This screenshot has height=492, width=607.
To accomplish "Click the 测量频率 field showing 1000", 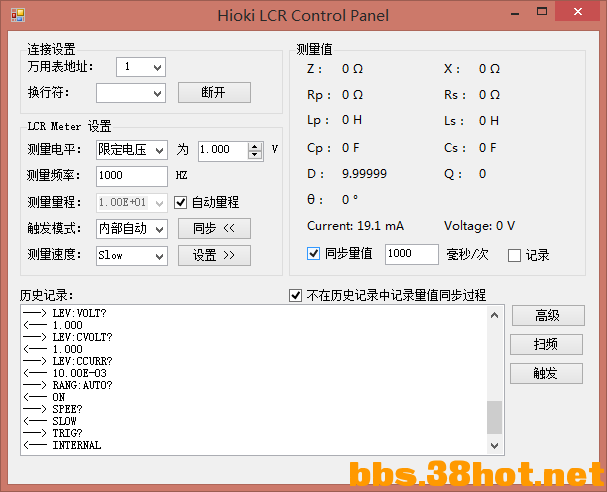I will point(132,176).
